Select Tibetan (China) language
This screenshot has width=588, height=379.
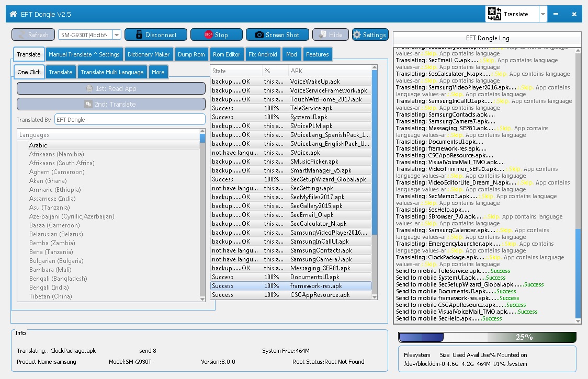51,296
